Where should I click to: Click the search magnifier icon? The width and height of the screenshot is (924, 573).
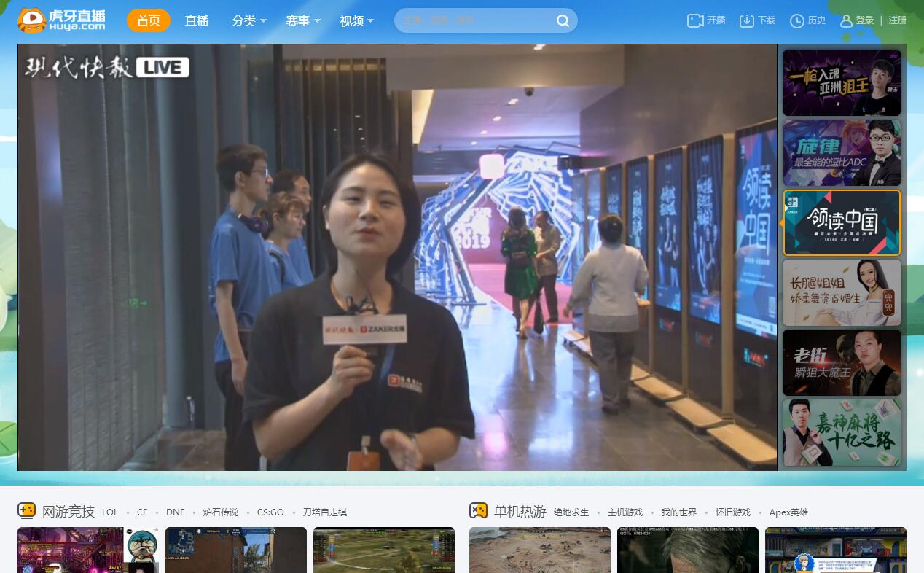pyautogui.click(x=563, y=21)
